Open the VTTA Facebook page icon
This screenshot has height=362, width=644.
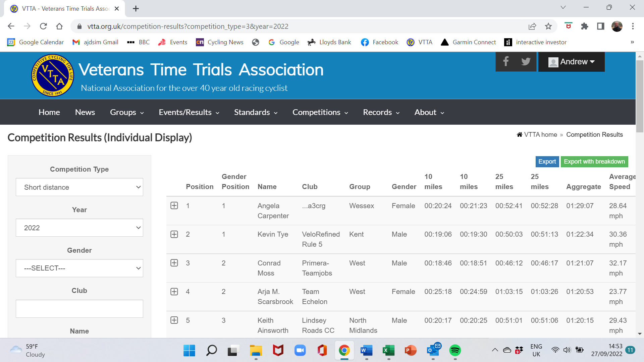[506, 61]
